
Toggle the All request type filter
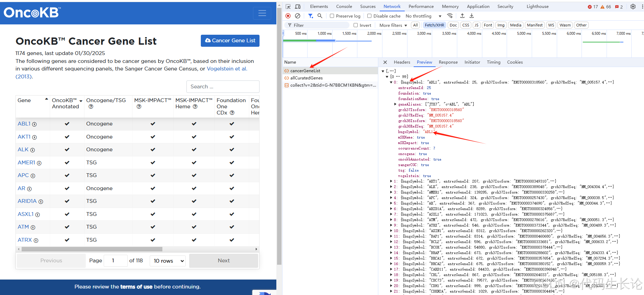(x=415, y=25)
